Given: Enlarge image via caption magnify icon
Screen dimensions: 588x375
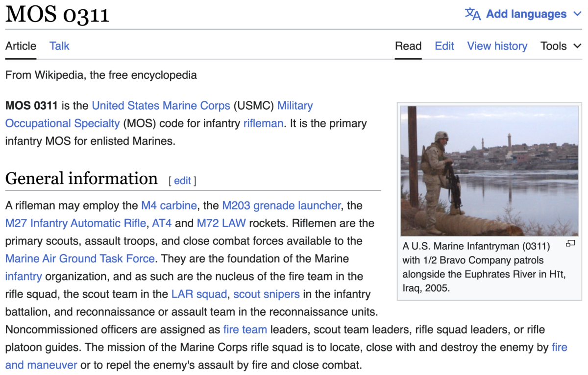Looking at the screenshot, I should coord(570,243).
